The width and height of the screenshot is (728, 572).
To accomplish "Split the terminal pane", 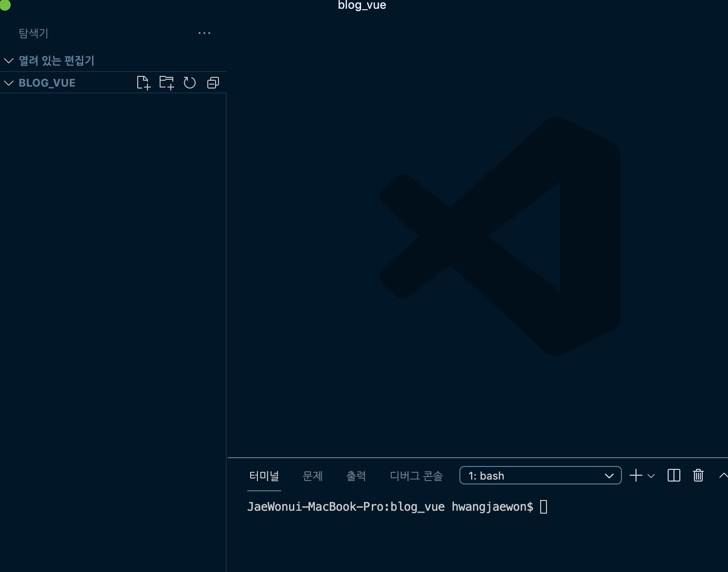I will (x=674, y=475).
